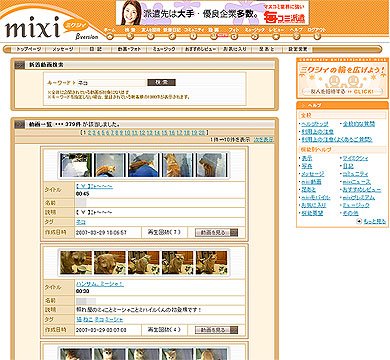Click the 猫 tag in the second video card
This screenshot has width=390, height=360.
79,319
